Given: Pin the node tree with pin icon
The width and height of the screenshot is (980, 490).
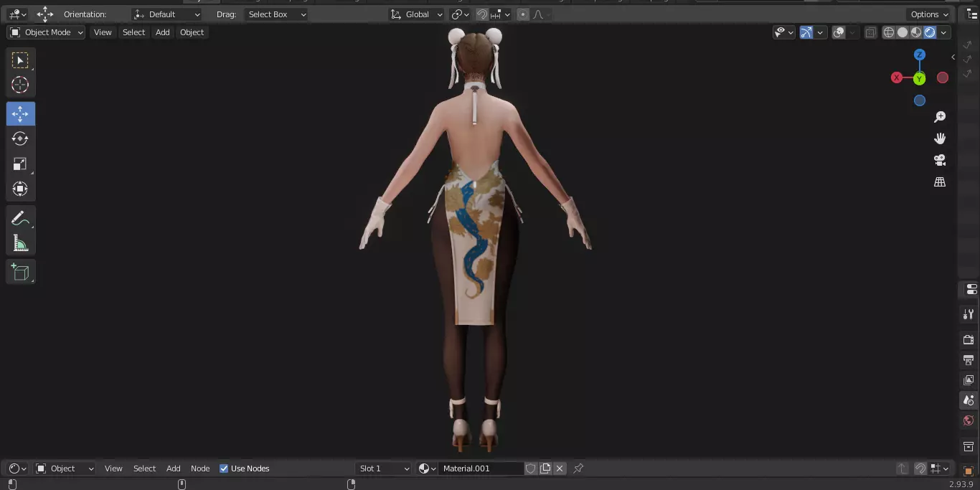Looking at the screenshot, I should pos(578,468).
